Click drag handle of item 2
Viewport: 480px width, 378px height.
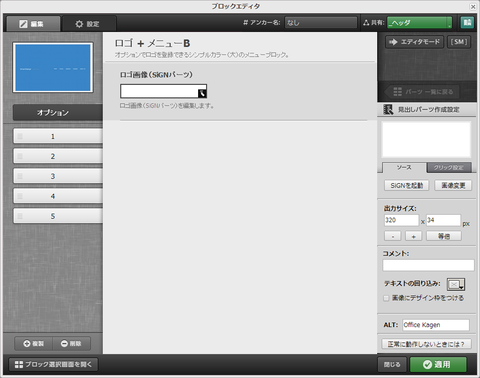pos(20,156)
